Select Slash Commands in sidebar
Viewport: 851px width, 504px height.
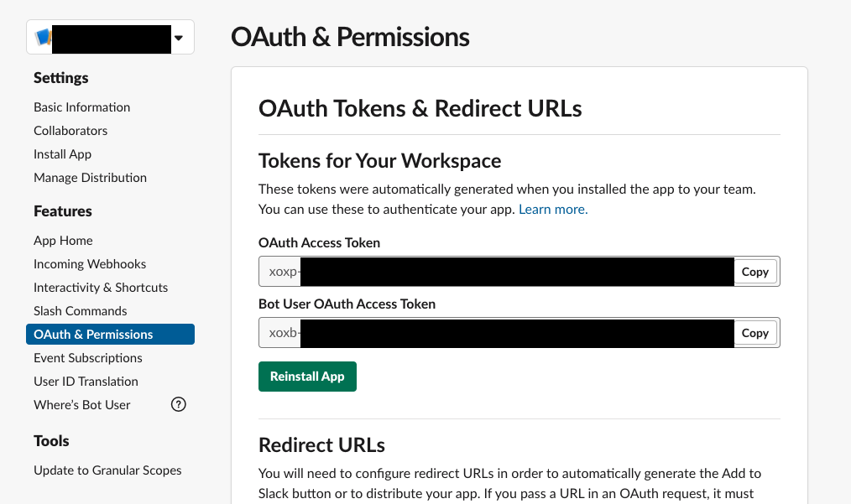(81, 311)
